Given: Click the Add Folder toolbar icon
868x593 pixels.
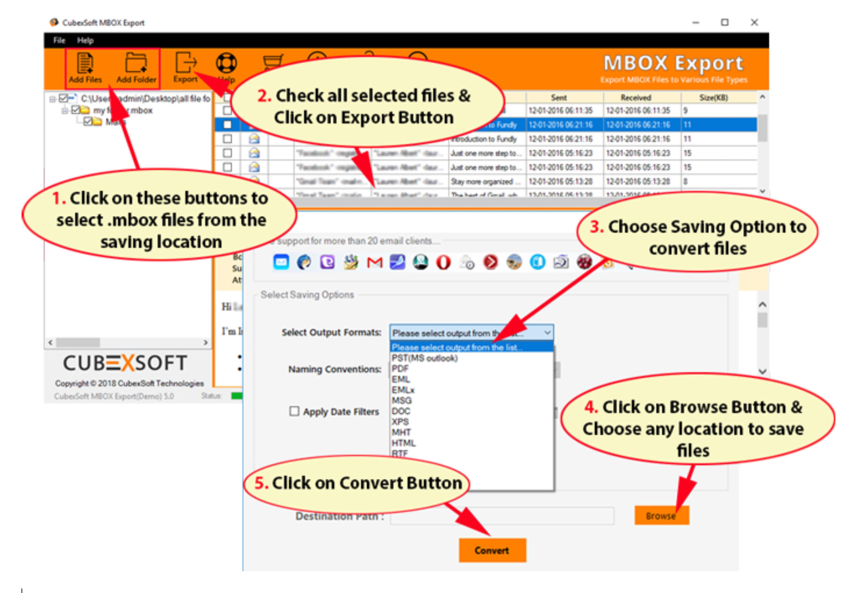Looking at the screenshot, I should pyautogui.click(x=136, y=68).
